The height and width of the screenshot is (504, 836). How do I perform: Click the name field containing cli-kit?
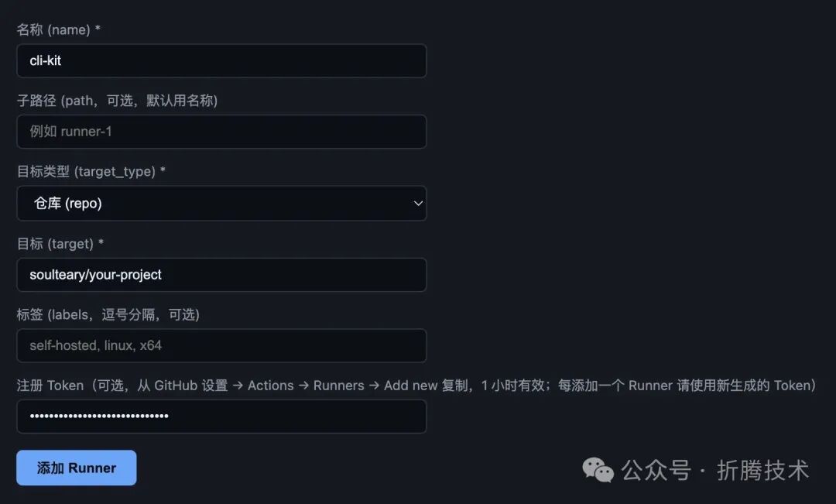(x=222, y=60)
